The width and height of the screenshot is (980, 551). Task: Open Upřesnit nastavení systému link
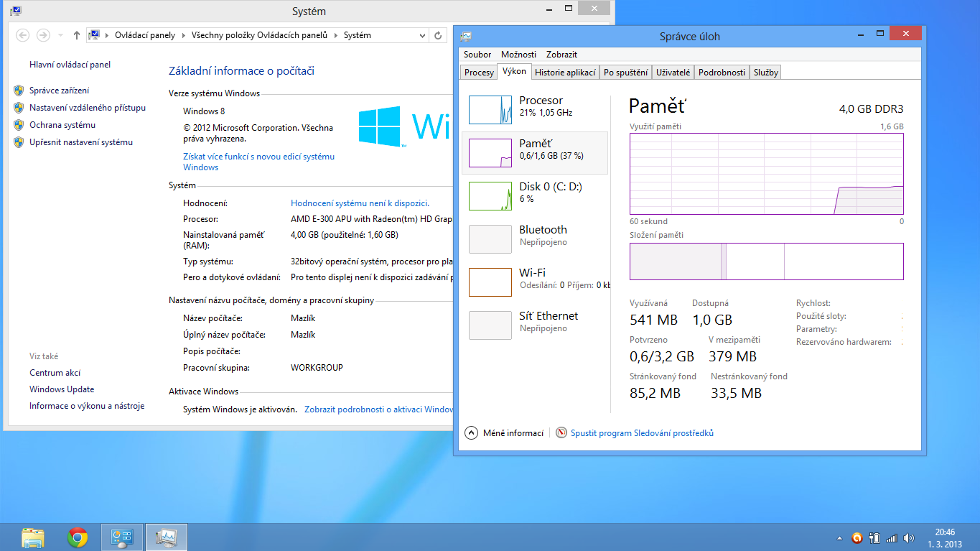[x=81, y=142]
